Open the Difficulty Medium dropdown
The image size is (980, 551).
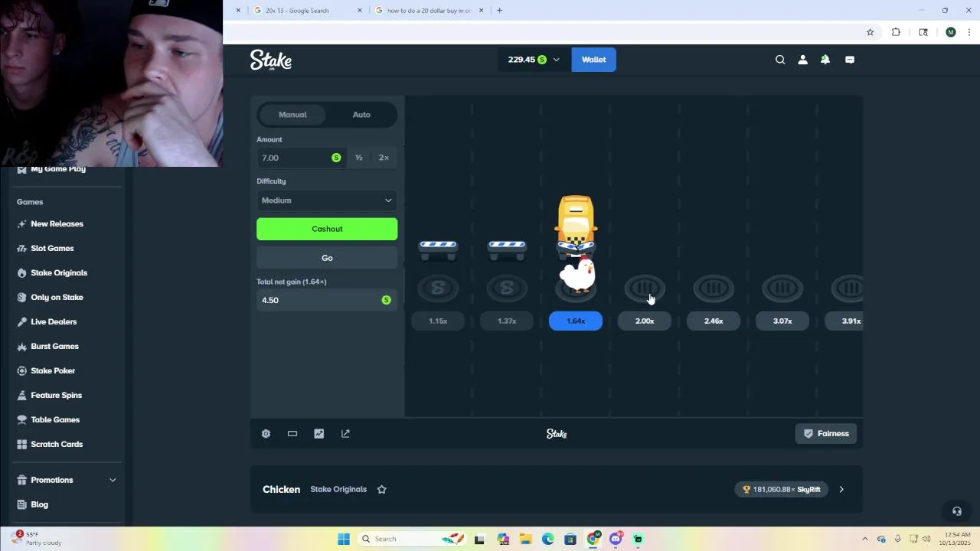click(x=327, y=201)
